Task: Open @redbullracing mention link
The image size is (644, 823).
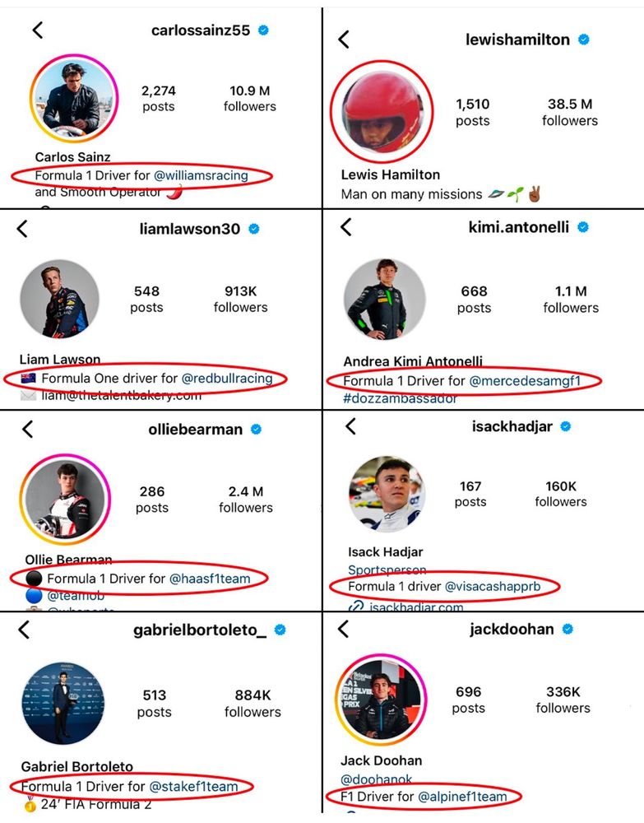Action: coord(227,378)
